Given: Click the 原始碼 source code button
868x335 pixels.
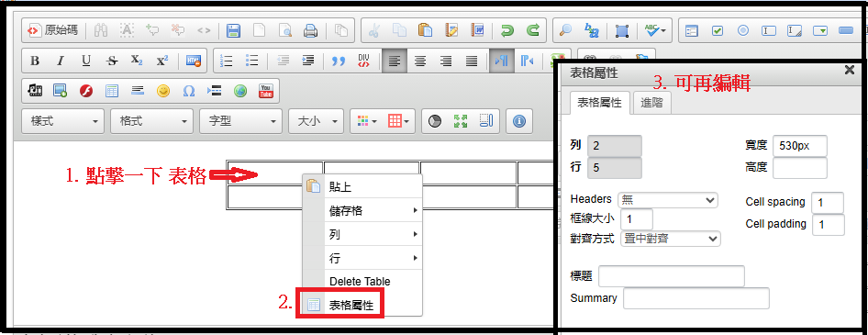Looking at the screenshot, I should click(x=53, y=30).
